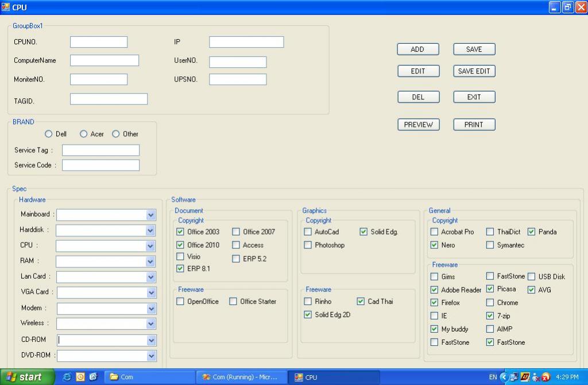
Task: Click the red x security tray icon
Action: 546,377
